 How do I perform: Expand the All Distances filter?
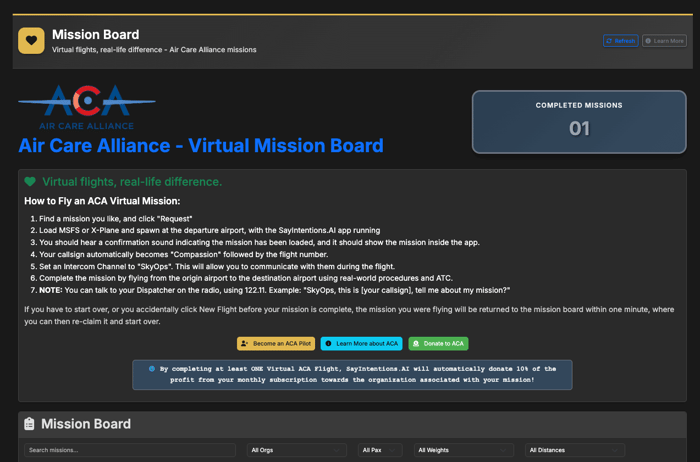574,450
